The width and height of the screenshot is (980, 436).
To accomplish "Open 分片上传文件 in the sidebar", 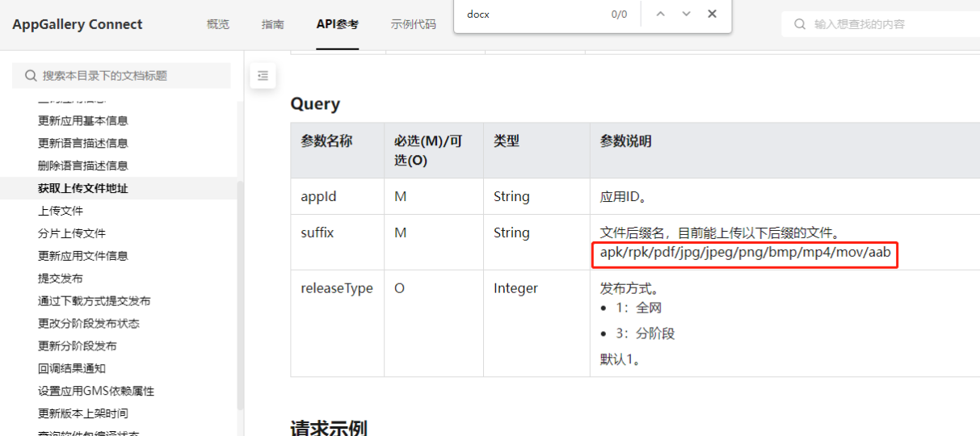I will point(72,233).
